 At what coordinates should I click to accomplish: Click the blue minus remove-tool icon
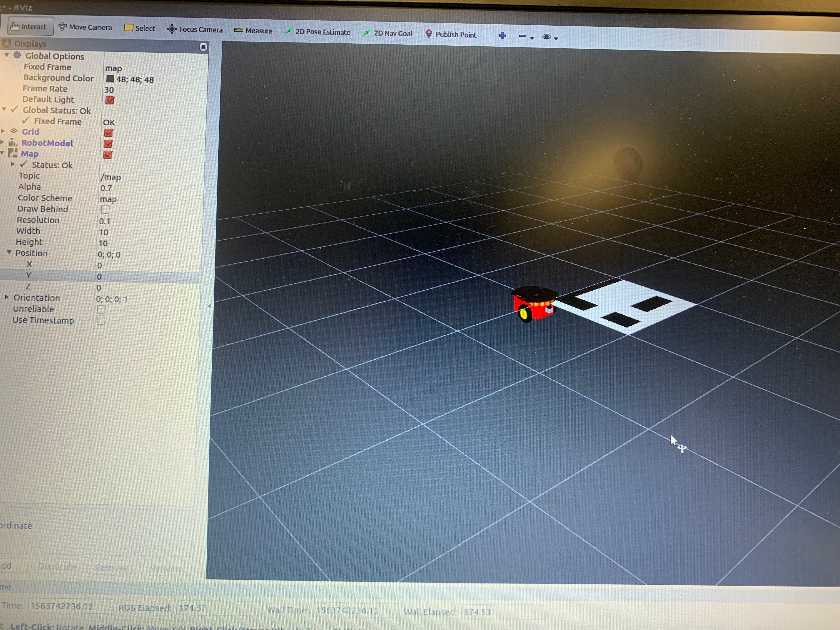pyautogui.click(x=522, y=36)
